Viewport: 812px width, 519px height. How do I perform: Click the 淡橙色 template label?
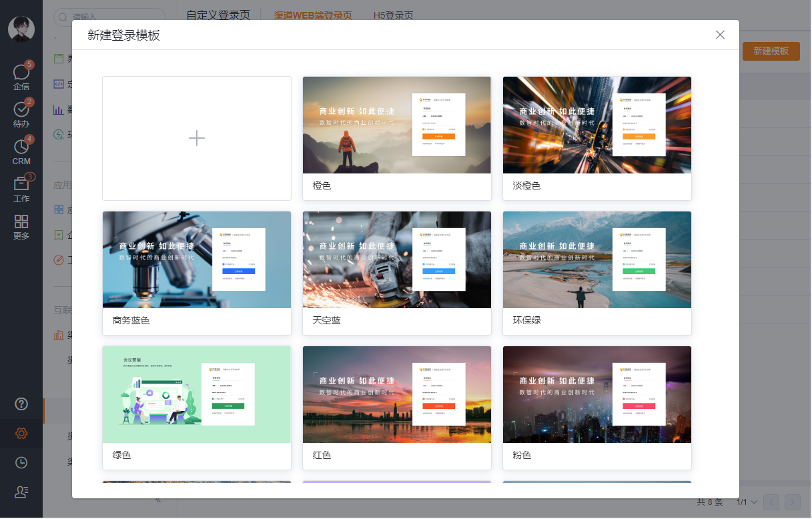point(526,186)
